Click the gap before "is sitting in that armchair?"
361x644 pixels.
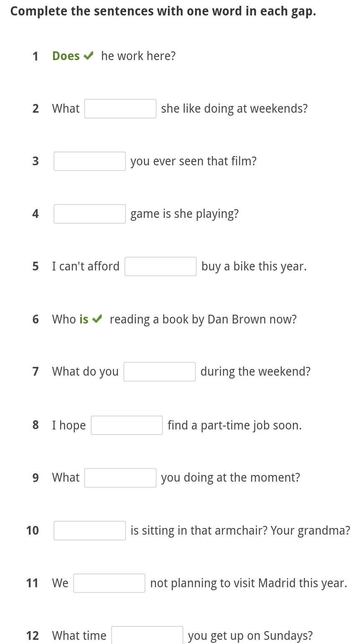point(89,530)
